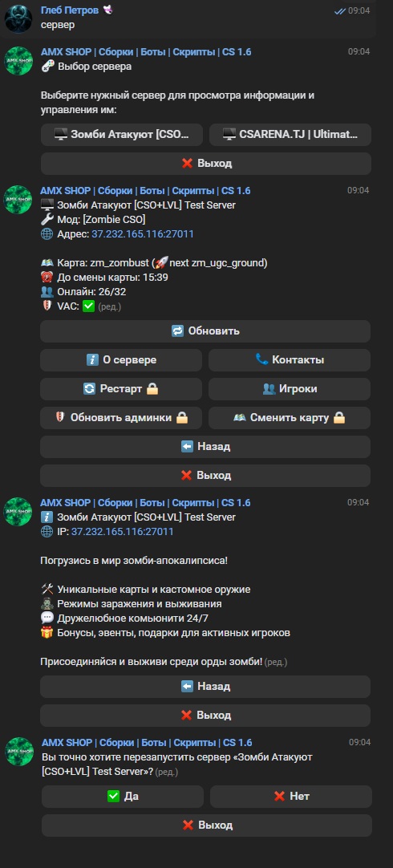Open the О сервере info button
Screen dimensions: 393x868
[x=121, y=360]
